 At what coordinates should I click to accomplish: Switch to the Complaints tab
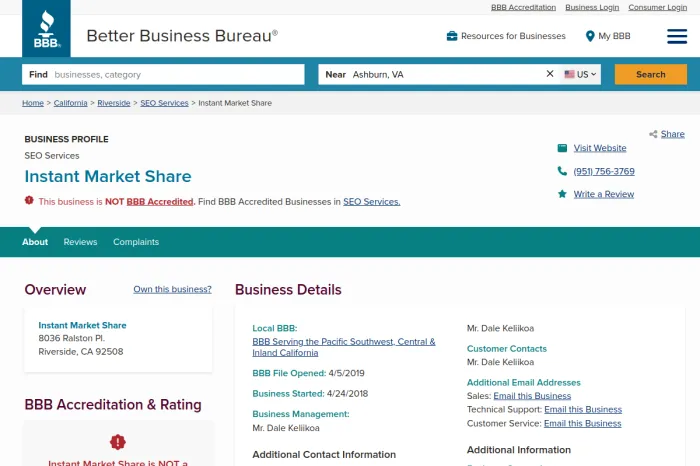[136, 242]
